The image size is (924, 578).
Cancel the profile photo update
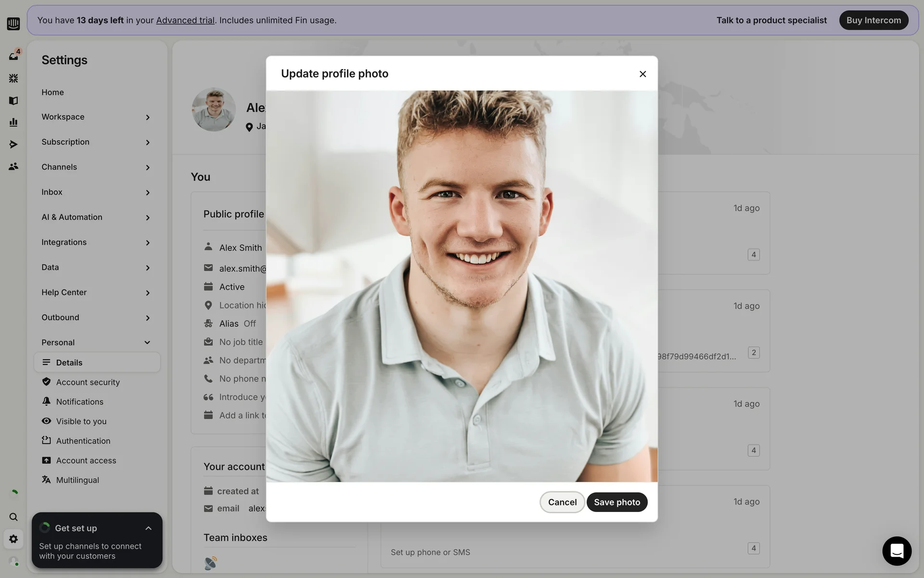coord(562,502)
